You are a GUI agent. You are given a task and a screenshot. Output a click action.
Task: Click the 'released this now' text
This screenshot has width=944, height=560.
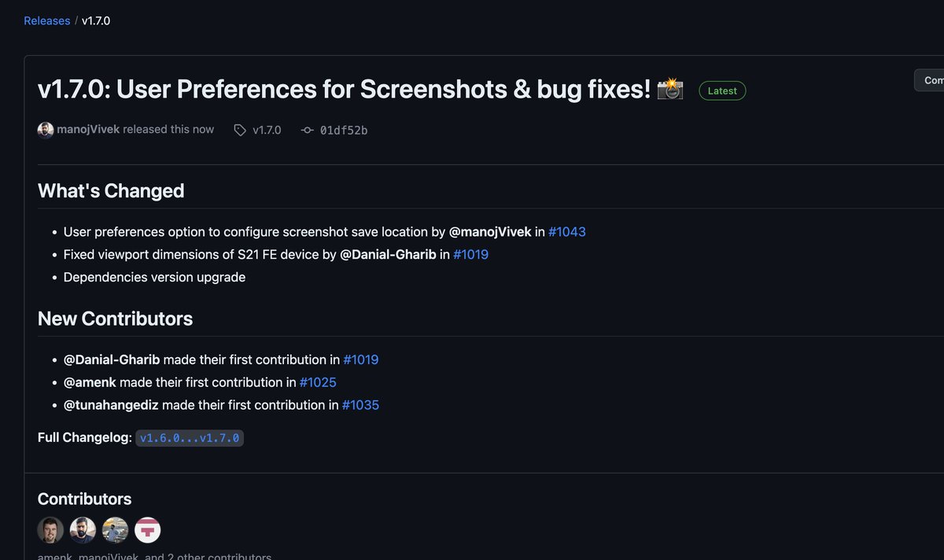coord(168,129)
